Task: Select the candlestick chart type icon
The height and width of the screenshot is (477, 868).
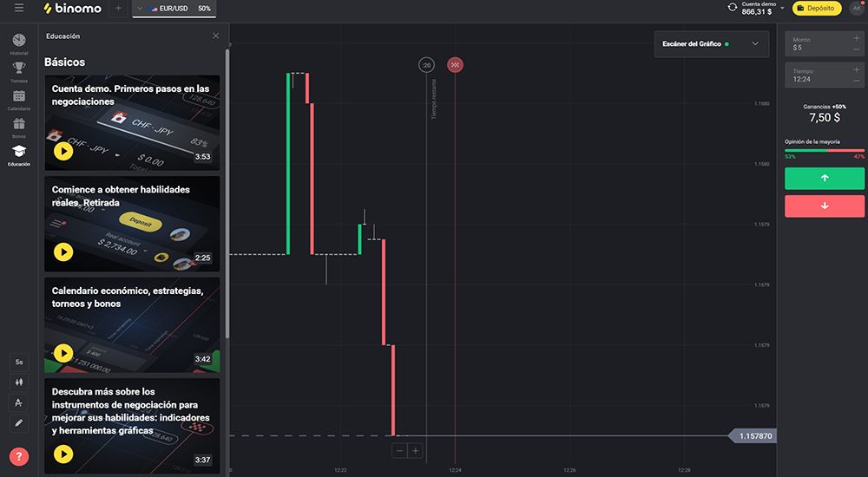Action: [19, 382]
